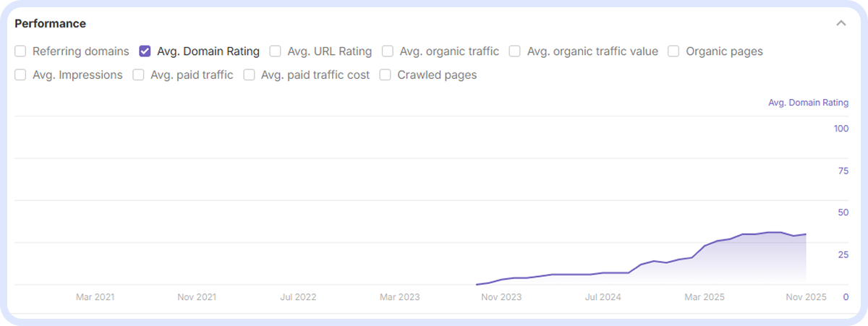The image size is (868, 326).
Task: Enable the Organic pages checkbox
Action: pos(673,51)
